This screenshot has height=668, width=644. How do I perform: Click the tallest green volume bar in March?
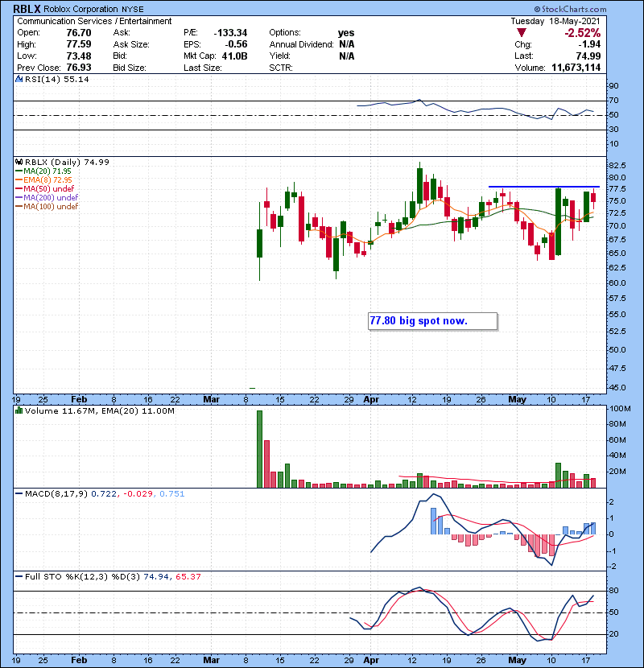[259, 448]
